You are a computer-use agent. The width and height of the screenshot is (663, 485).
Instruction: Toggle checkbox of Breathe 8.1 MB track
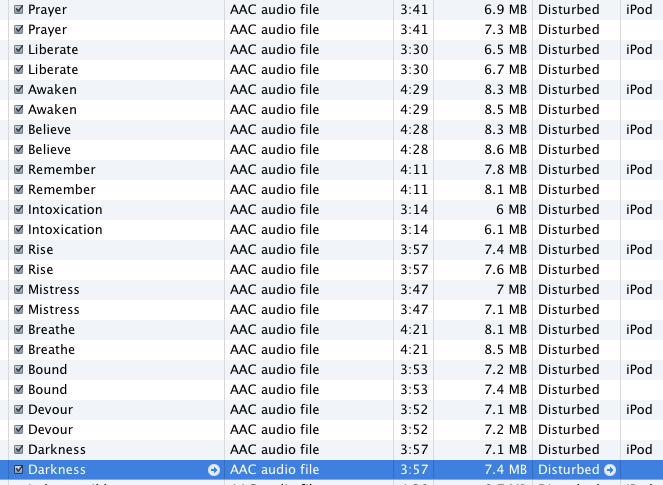coord(19,329)
